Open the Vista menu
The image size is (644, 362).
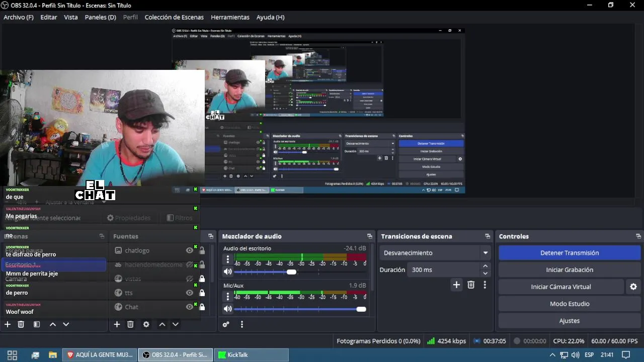(71, 17)
